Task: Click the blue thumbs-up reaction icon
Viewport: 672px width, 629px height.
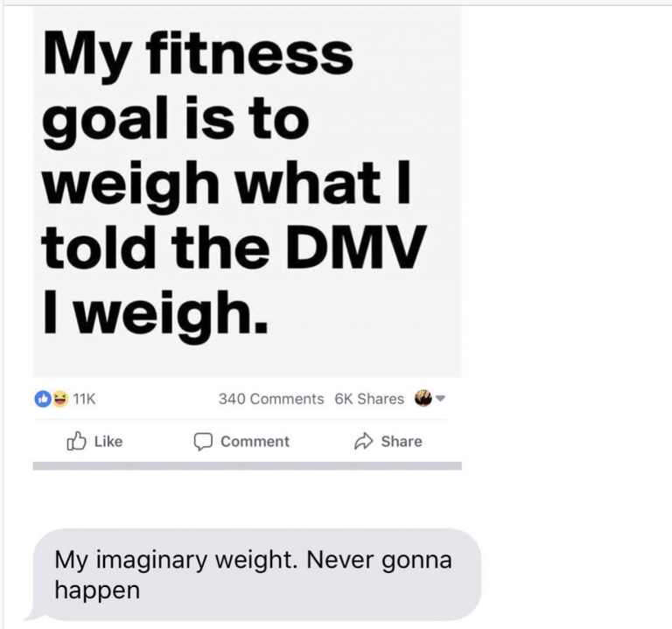Action: (x=43, y=399)
